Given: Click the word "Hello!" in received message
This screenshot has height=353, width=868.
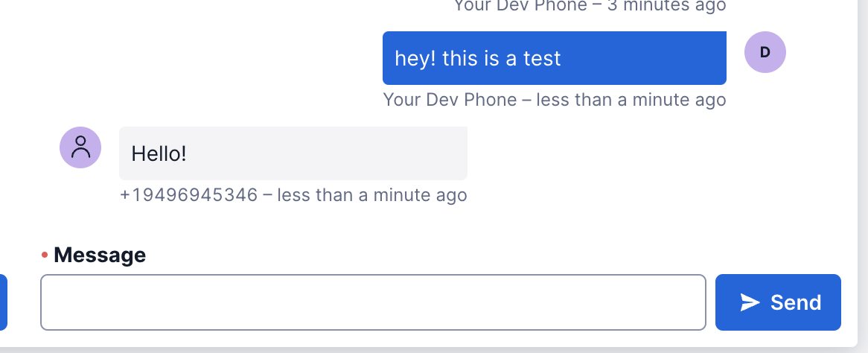Looking at the screenshot, I should coord(159,153).
